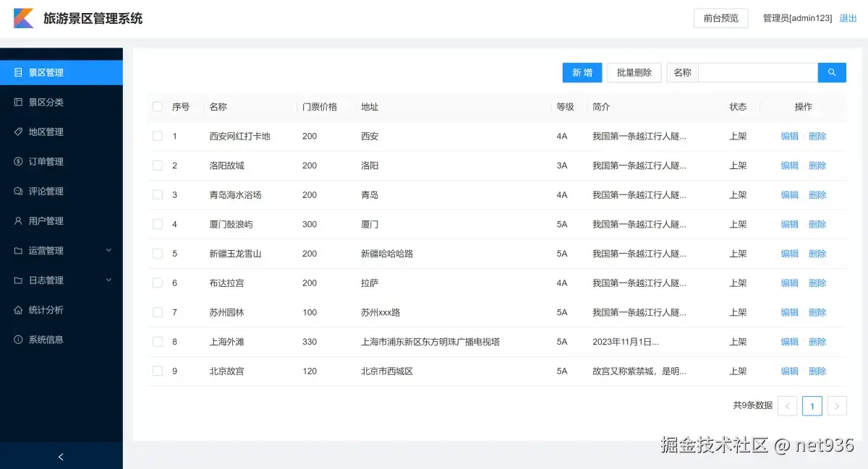Viewport: 868px width, 469px height.
Task: Toggle the select-all header checkbox
Action: pos(158,107)
